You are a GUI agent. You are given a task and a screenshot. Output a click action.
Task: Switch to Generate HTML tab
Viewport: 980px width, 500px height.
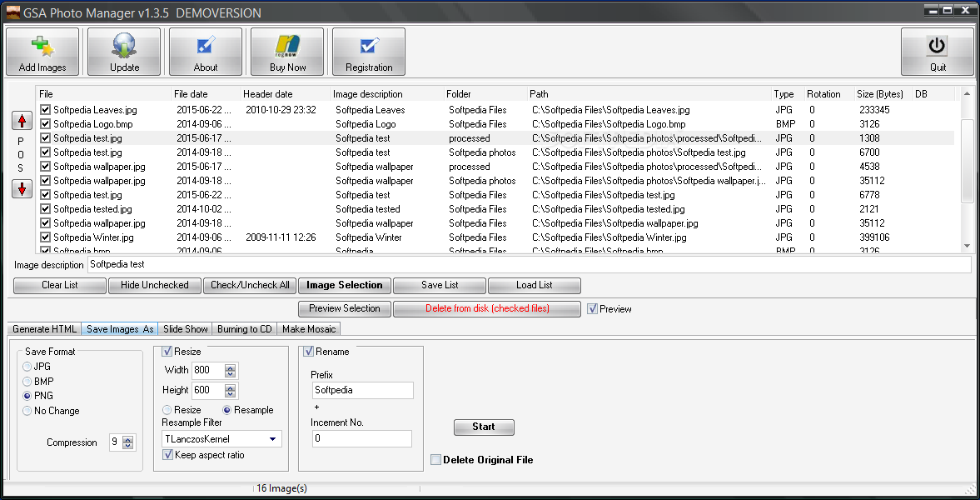coord(44,328)
